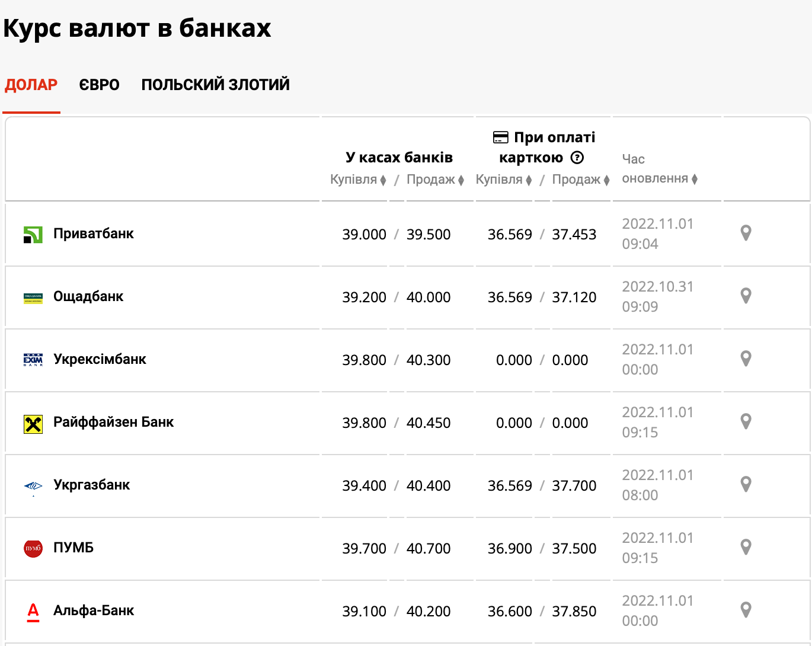Click the map pin icon for Приватбанк
This screenshot has height=646, width=812.
(x=746, y=233)
